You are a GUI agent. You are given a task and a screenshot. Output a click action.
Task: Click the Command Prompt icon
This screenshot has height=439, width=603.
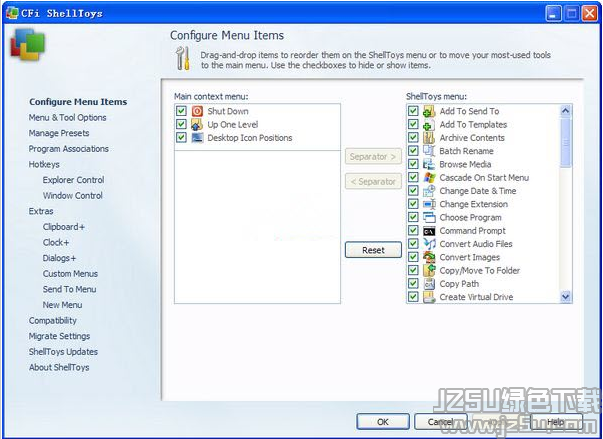tap(429, 231)
